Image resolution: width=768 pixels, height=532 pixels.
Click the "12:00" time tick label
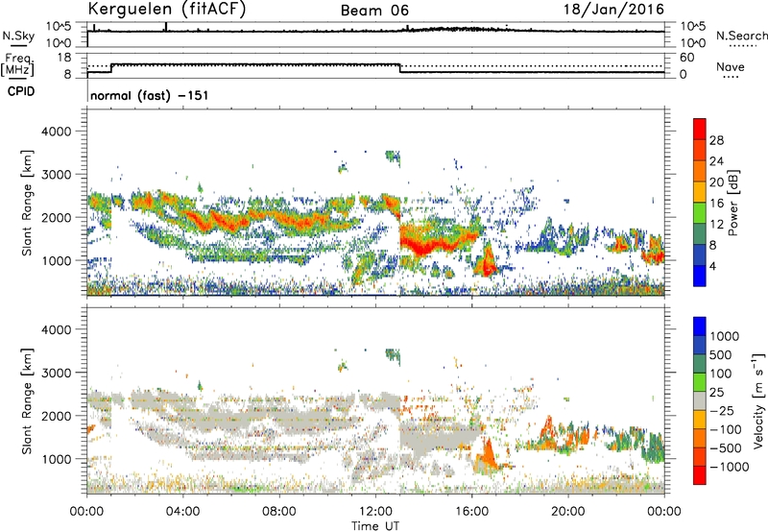[x=375, y=512]
